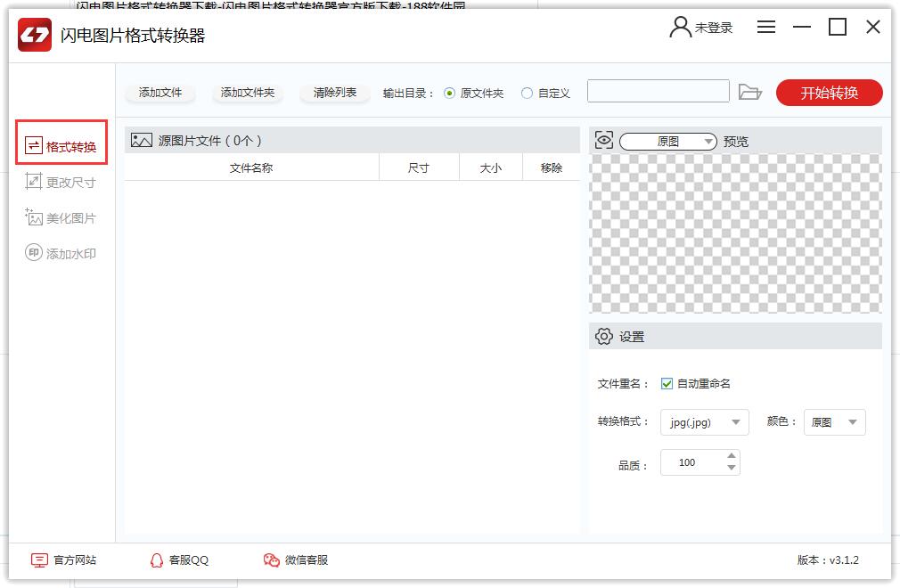Open the hamburger menu icon in title bar
The width and height of the screenshot is (900, 588).
(x=766, y=28)
